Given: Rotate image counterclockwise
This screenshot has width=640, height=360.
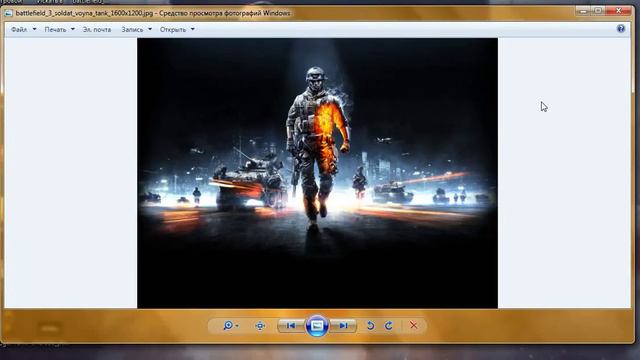Looking at the screenshot, I should click(x=370, y=326).
